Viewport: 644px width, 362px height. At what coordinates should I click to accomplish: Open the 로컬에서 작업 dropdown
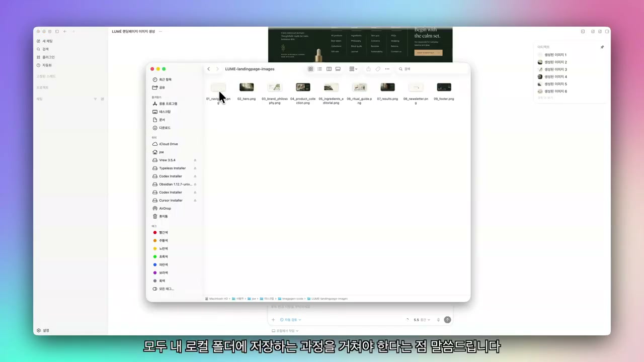click(285, 331)
